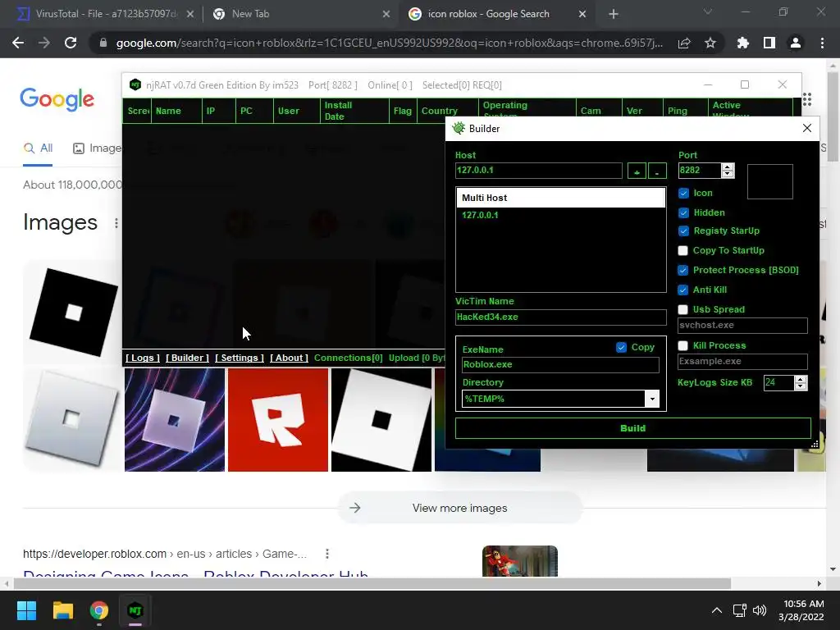The image size is (840, 630).
Task: Add host with the plus button
Action: tap(637, 171)
